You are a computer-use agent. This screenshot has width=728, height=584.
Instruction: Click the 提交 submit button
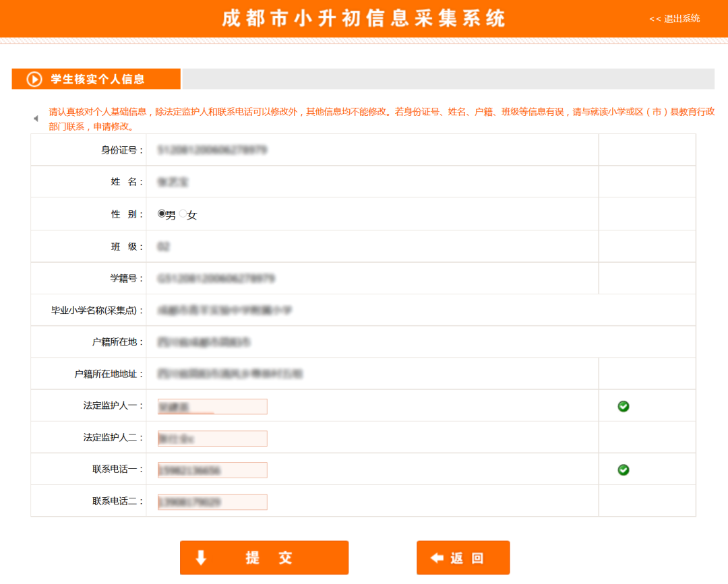coord(264,557)
